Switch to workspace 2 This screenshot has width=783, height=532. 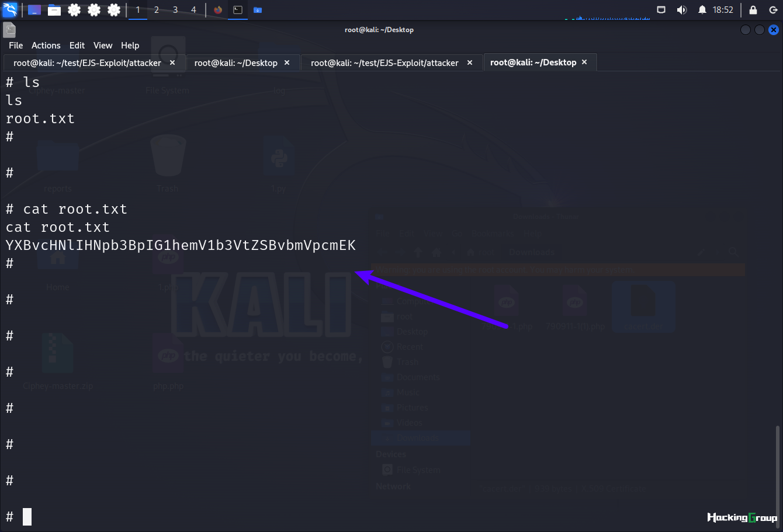tap(157, 10)
